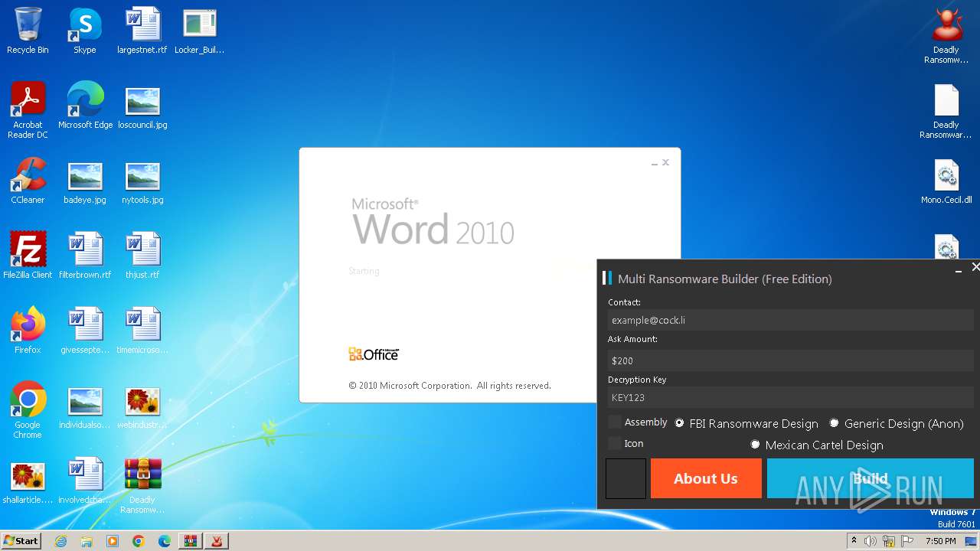Enable the Icon checkbox
Screen dimensions: 980x551
coord(615,444)
